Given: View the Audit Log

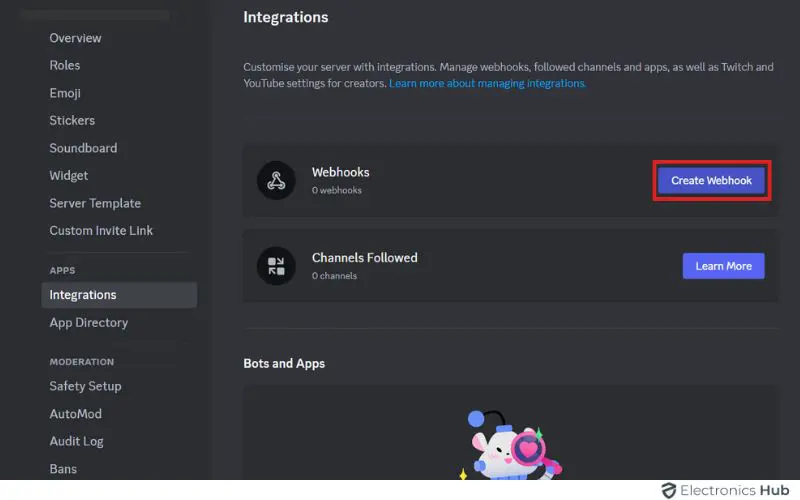Looking at the screenshot, I should [x=76, y=441].
